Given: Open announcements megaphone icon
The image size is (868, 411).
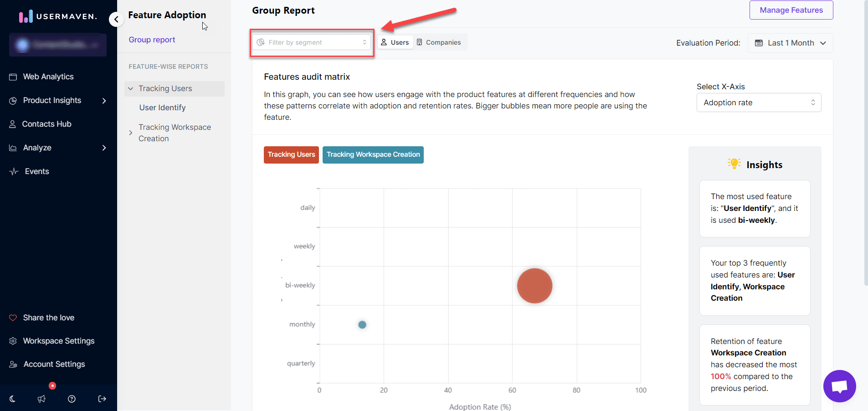Looking at the screenshot, I should click(x=41, y=399).
